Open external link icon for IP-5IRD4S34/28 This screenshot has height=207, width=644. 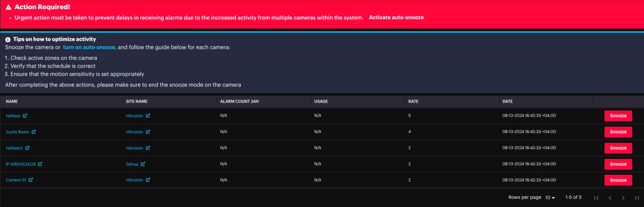(40, 164)
